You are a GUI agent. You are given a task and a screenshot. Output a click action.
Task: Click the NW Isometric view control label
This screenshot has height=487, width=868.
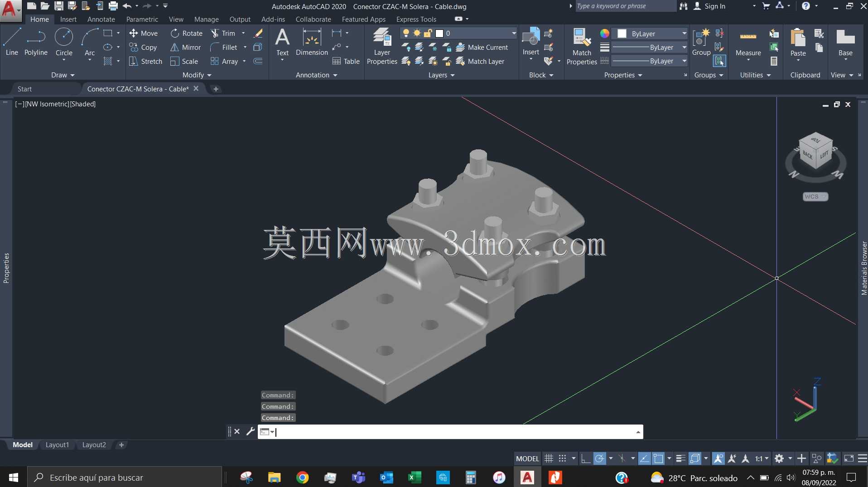point(47,104)
